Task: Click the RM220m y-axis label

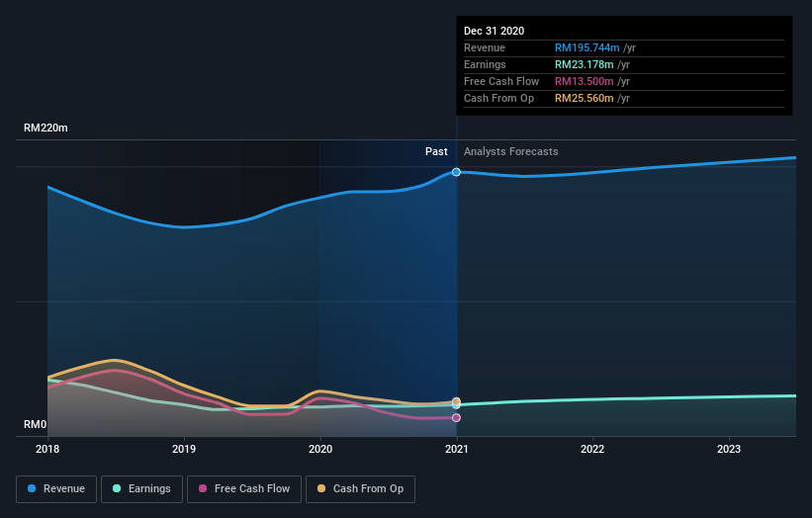Action: click(45, 128)
